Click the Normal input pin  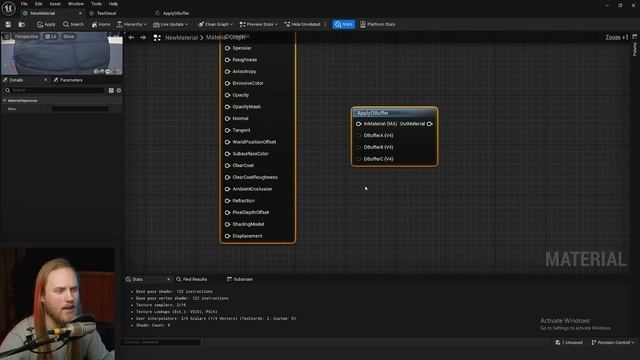[x=228, y=118]
